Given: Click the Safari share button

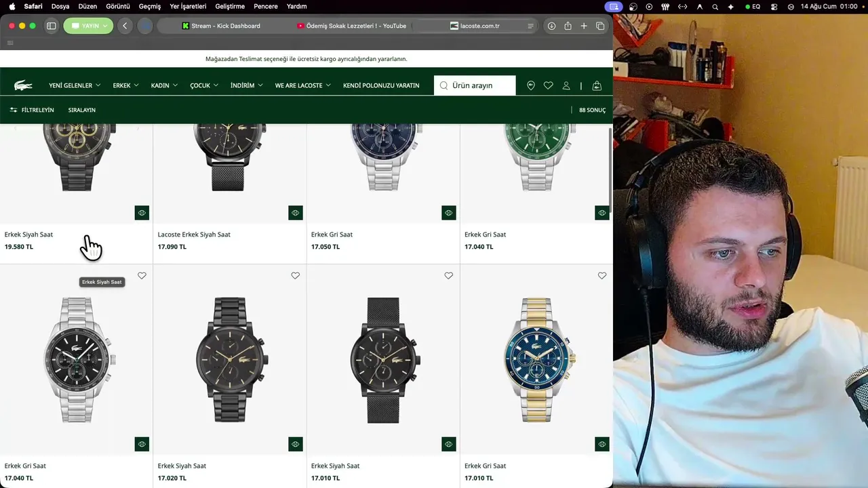Looking at the screenshot, I should coord(568,26).
